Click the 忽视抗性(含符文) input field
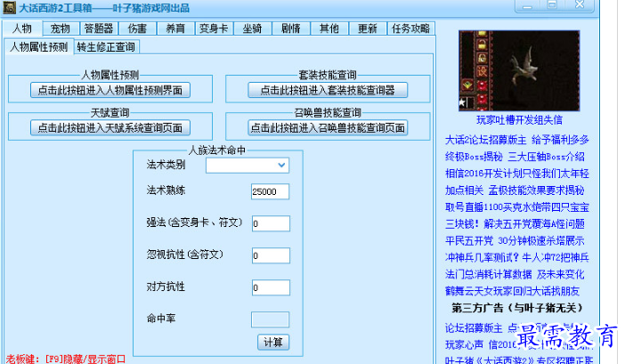Image resolution: width=625 pixels, height=364 pixels. (x=271, y=255)
